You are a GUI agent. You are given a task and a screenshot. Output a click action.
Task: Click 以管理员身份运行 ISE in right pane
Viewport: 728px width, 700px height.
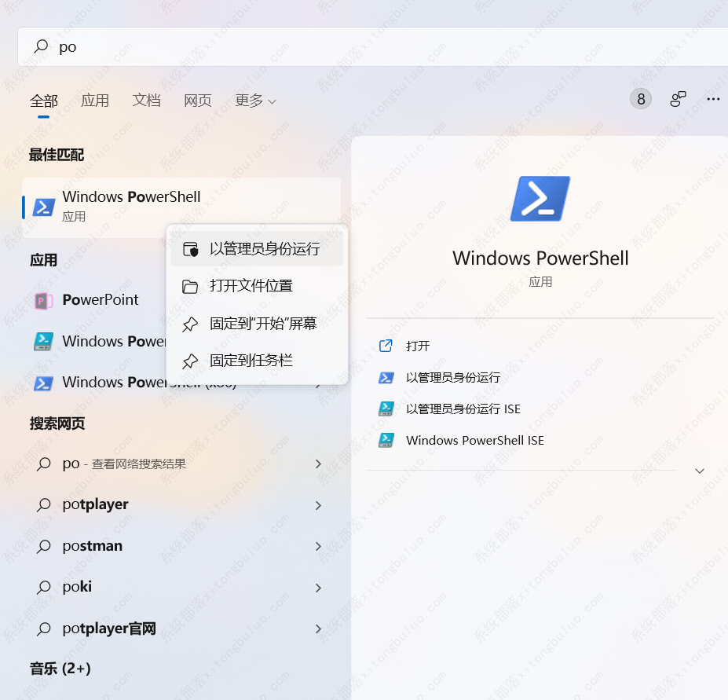[x=463, y=409]
